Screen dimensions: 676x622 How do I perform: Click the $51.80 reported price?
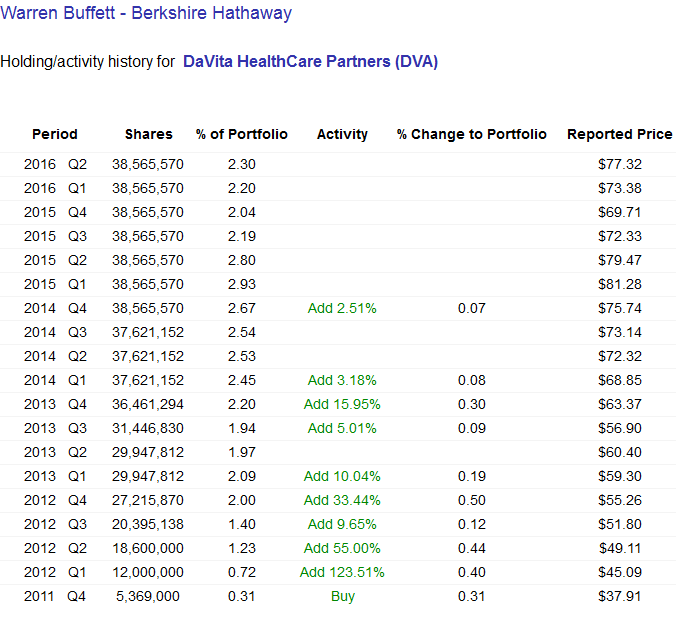(x=620, y=525)
